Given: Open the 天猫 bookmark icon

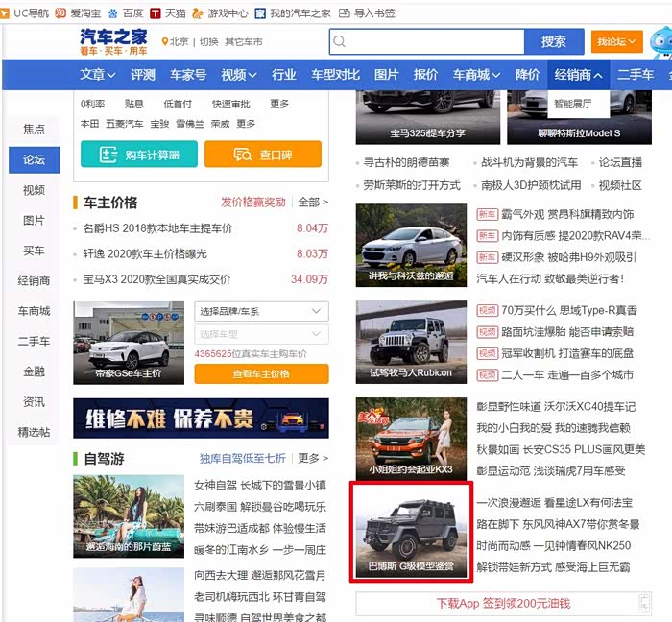Looking at the screenshot, I should pos(155,13).
